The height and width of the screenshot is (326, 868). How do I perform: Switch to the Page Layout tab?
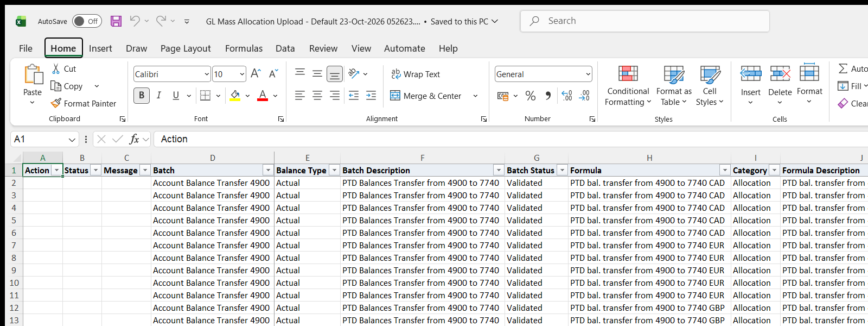point(186,48)
